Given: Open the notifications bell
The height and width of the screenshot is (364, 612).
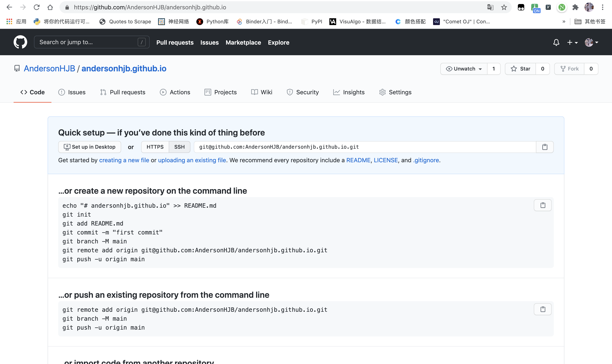Looking at the screenshot, I should [x=556, y=42].
